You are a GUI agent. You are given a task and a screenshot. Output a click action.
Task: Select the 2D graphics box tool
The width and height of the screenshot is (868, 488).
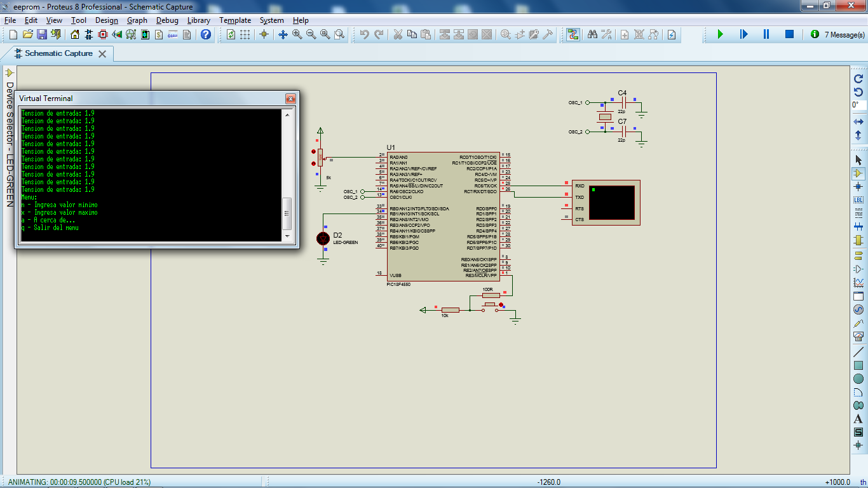point(858,365)
